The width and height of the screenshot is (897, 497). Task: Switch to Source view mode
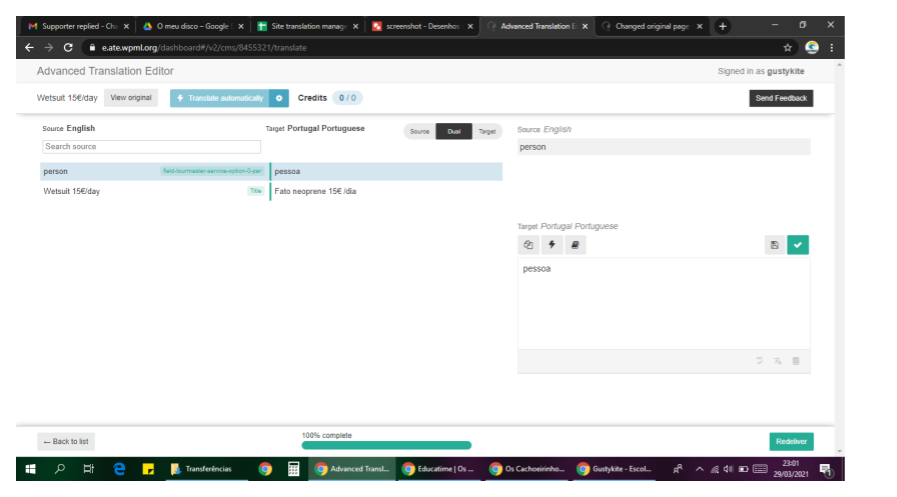click(x=419, y=132)
